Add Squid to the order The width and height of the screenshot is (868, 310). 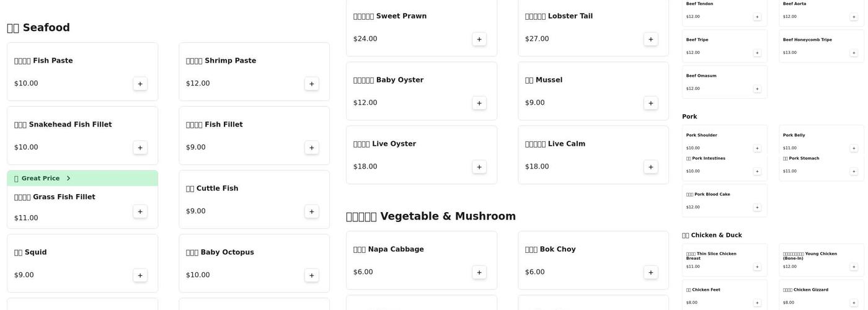[140, 275]
